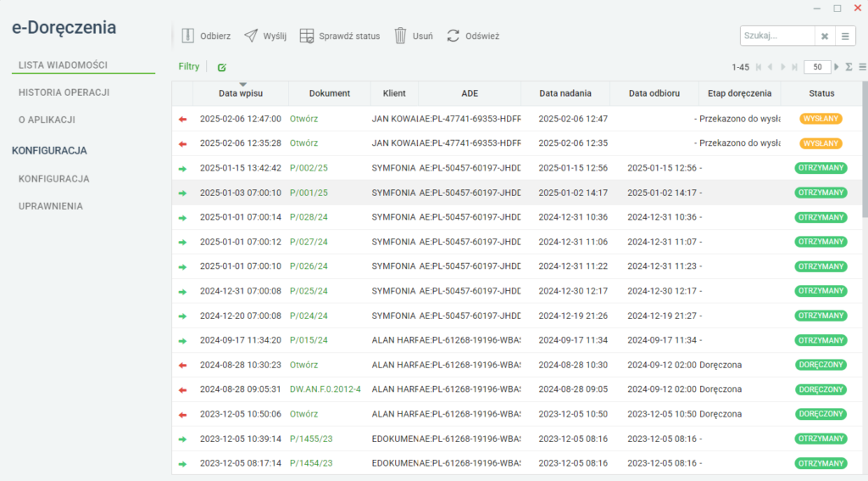Go to the first page of results

point(759,67)
